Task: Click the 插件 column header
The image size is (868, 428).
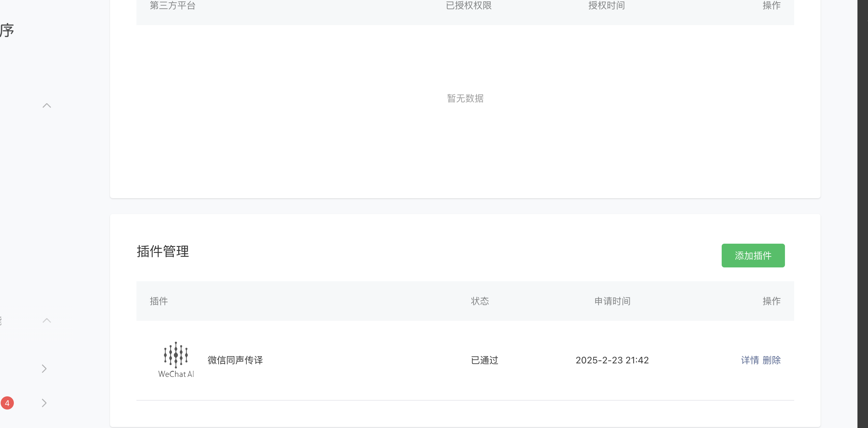Action: (x=159, y=301)
